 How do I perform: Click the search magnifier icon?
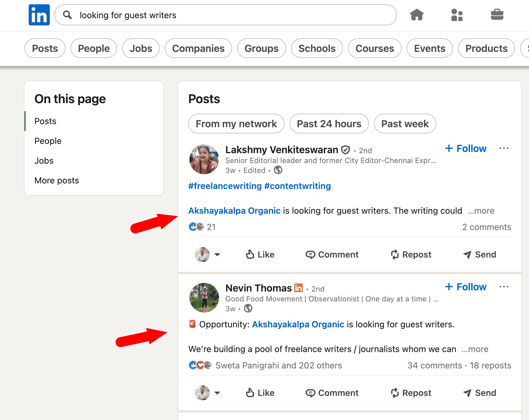67,15
